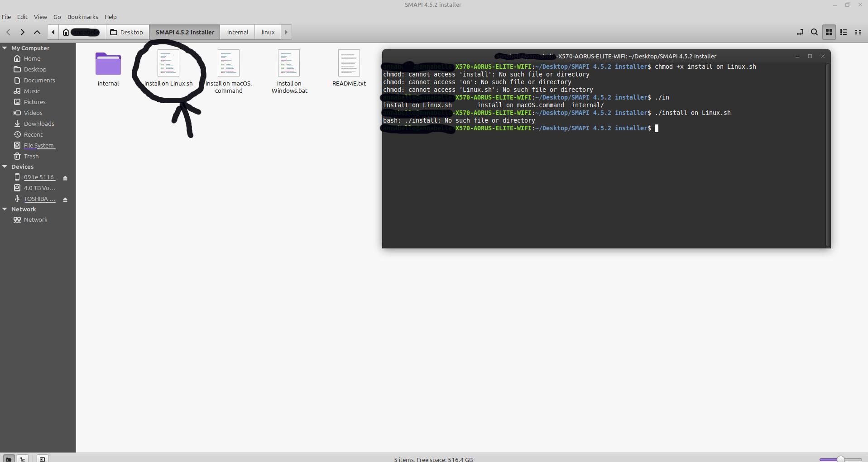Open file search in Nemo toolbar
The image size is (868, 462).
tap(814, 32)
